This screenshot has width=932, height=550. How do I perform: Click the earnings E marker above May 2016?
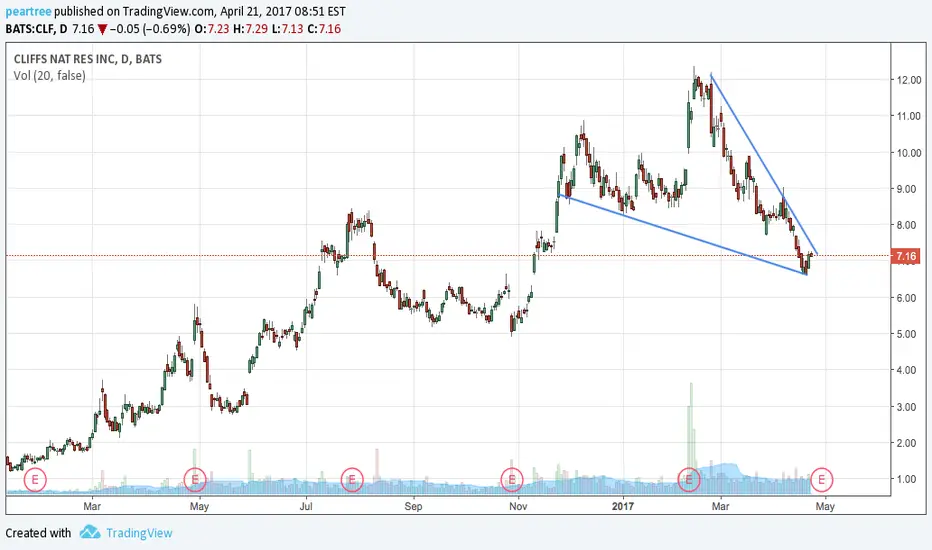point(194,479)
